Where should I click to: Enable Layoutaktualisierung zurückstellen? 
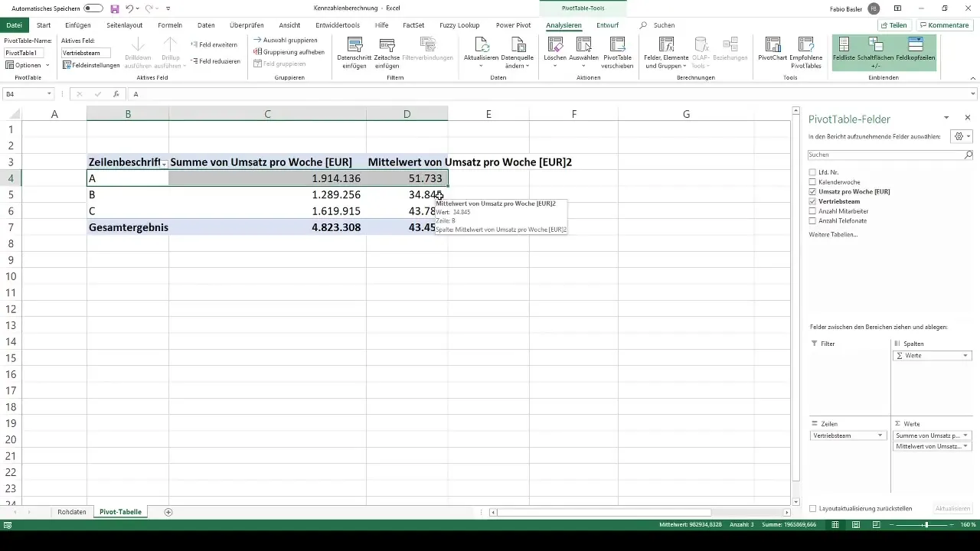(812, 508)
